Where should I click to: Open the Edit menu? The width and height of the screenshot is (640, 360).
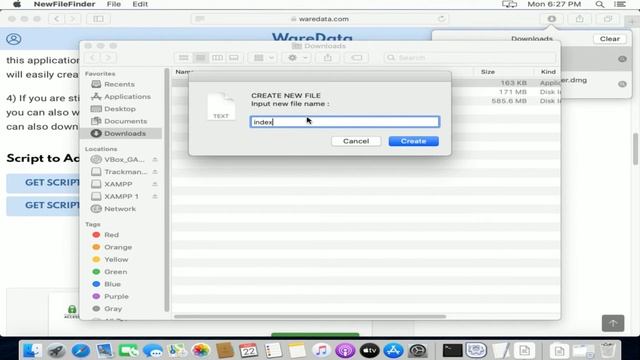[x=140, y=4]
